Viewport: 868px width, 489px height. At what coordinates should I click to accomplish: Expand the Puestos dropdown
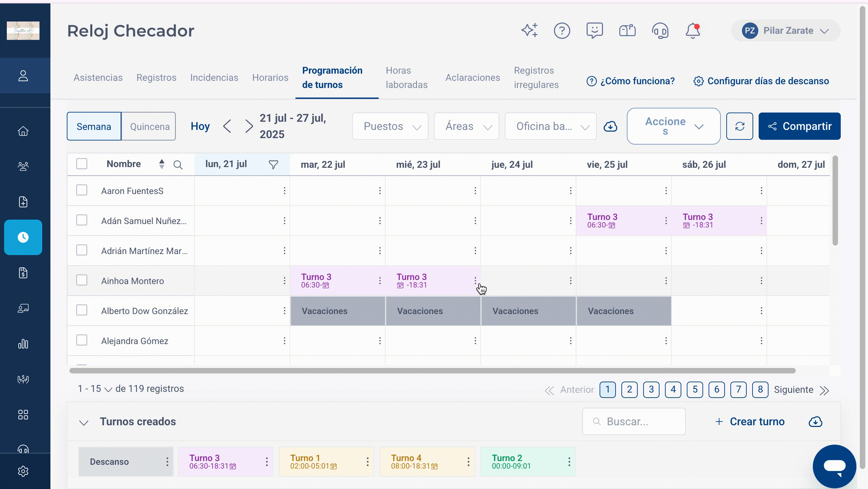click(390, 127)
